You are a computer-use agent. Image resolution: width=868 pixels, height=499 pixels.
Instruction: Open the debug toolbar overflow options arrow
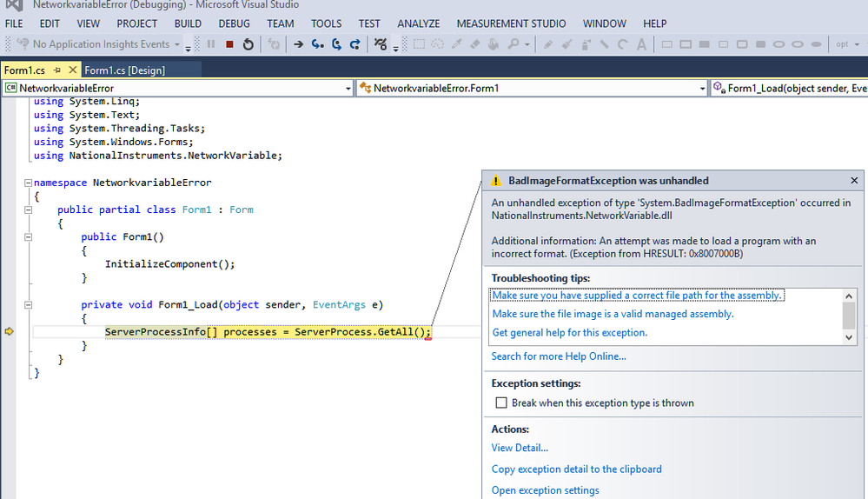pyautogui.click(x=395, y=48)
